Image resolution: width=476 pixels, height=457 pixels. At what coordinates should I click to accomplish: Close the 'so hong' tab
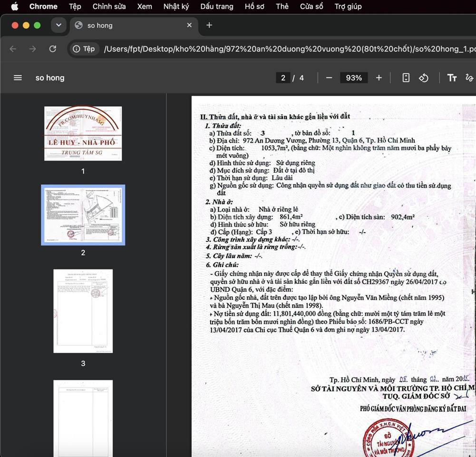click(189, 25)
